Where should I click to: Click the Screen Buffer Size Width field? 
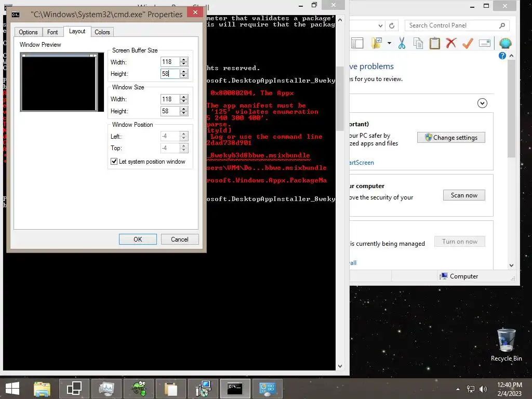click(170, 62)
